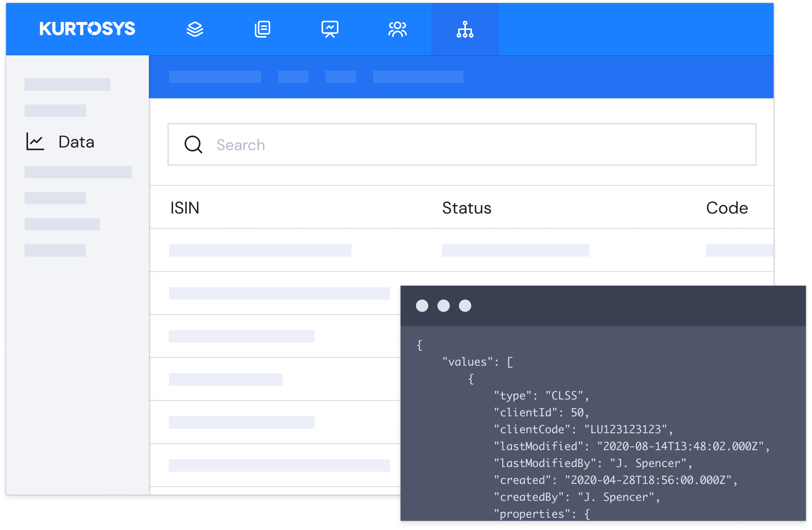This screenshot has width=812, height=530.
Task: Click the Data line chart icon
Action: pyautogui.click(x=35, y=142)
